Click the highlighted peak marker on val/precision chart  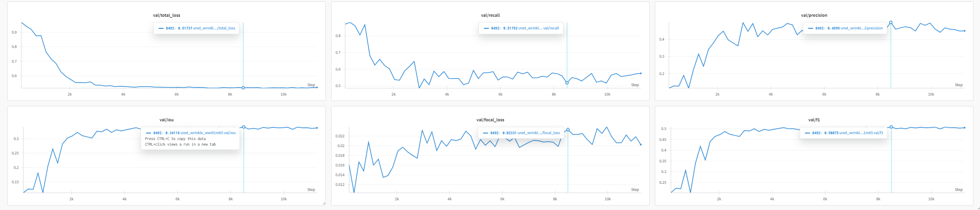[891, 22]
